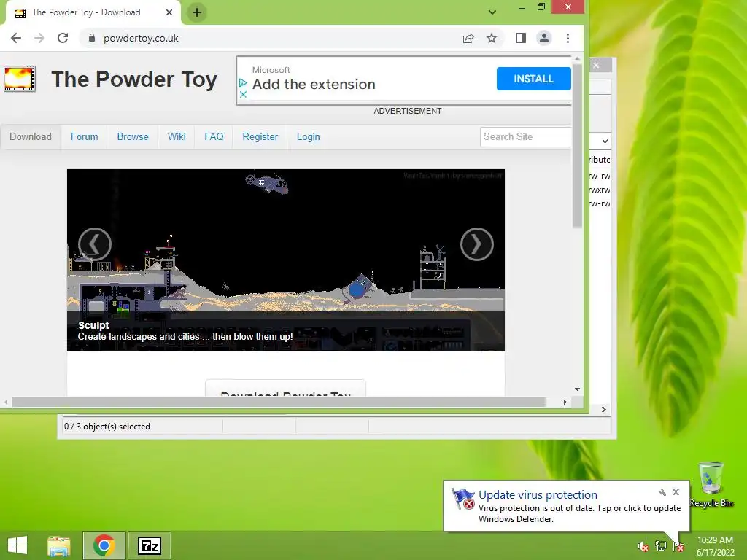The width and height of the screenshot is (747, 560).
Task: Dismiss the virus protection notification
Action: click(x=676, y=492)
